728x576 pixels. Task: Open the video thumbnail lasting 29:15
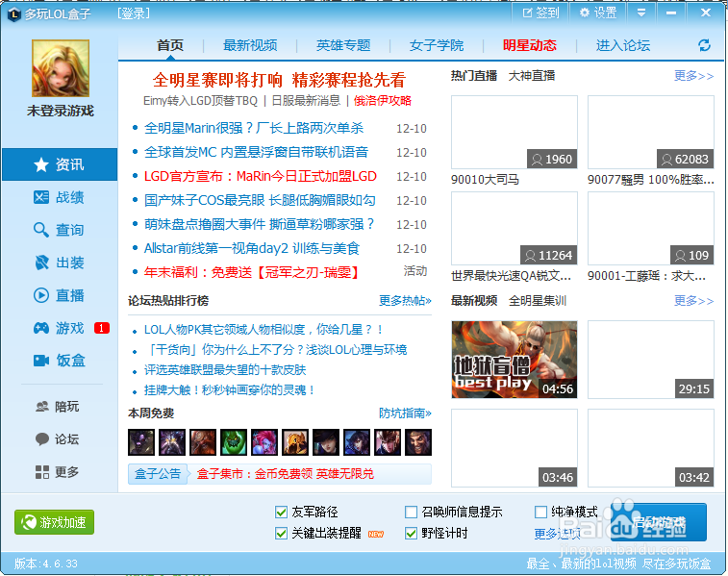coord(651,360)
